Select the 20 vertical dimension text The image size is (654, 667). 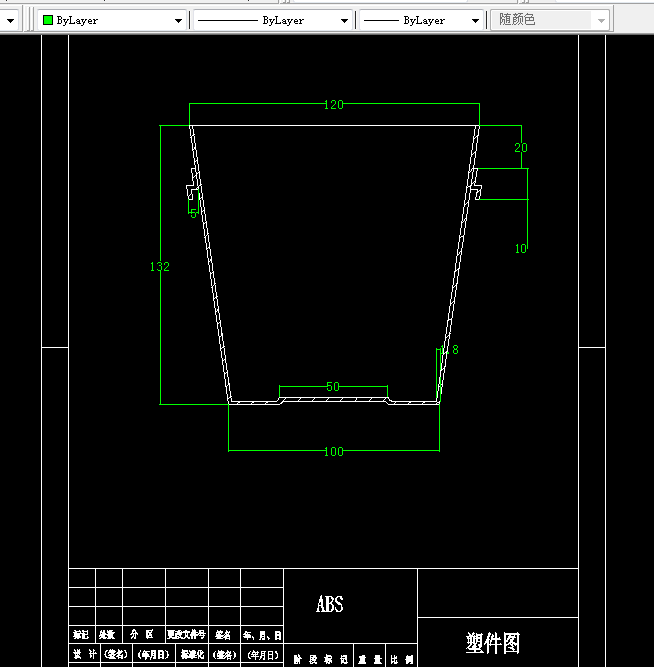tap(521, 148)
